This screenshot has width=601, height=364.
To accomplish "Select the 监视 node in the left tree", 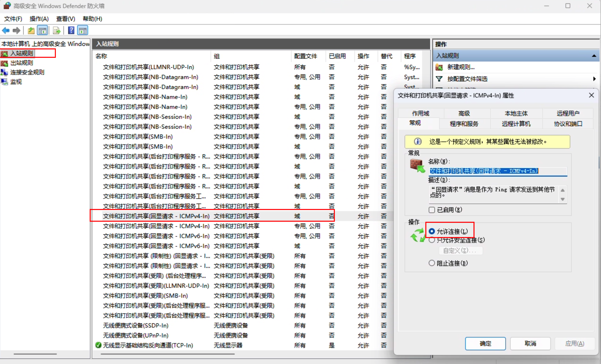I will (x=16, y=82).
